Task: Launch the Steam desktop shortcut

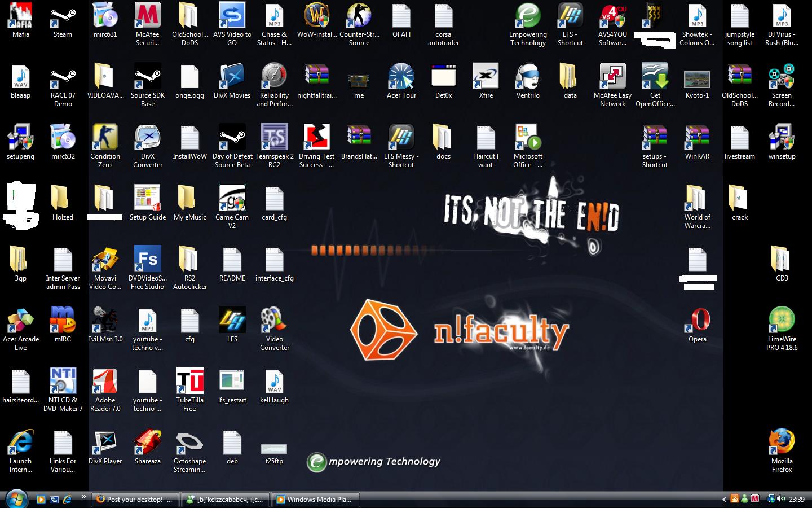Action: pos(63,20)
